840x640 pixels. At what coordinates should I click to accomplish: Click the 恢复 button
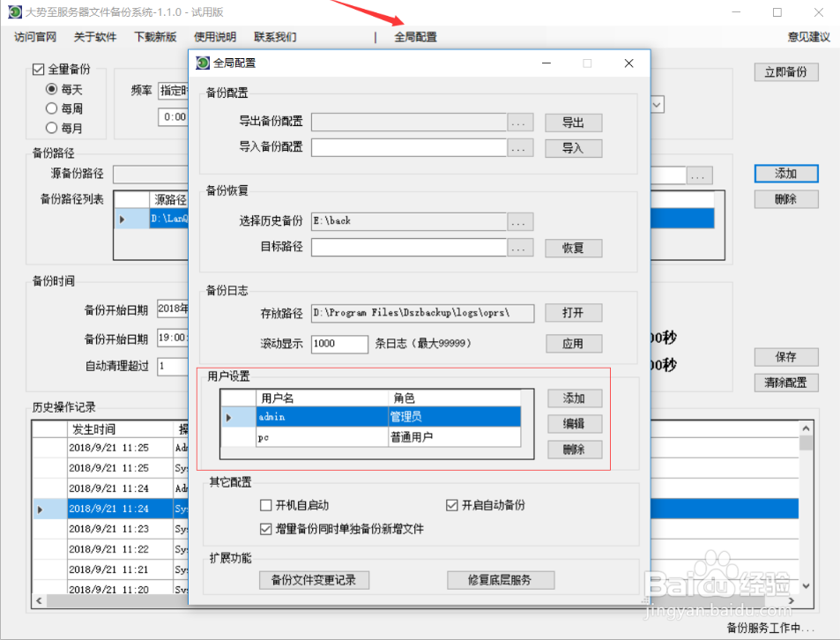click(573, 248)
